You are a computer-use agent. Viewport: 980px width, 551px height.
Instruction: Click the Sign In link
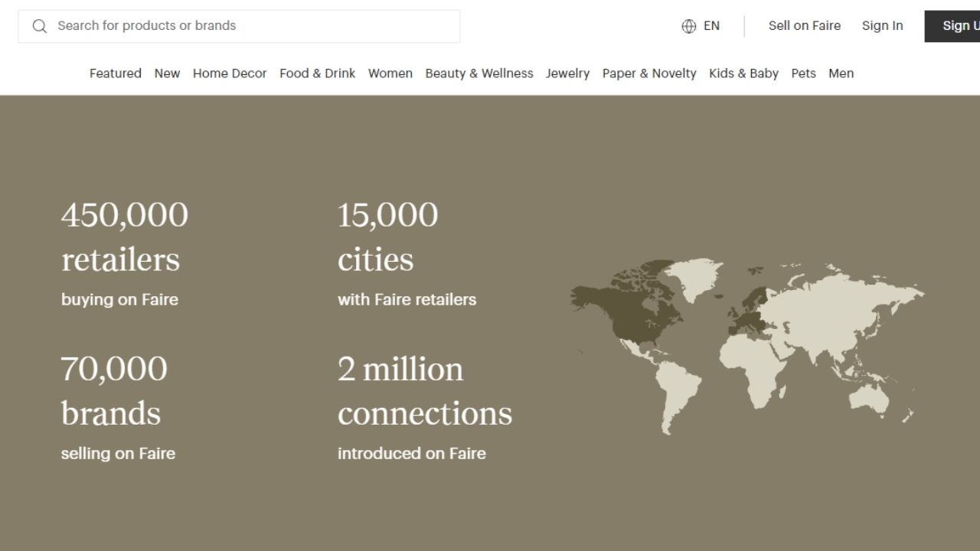point(882,25)
